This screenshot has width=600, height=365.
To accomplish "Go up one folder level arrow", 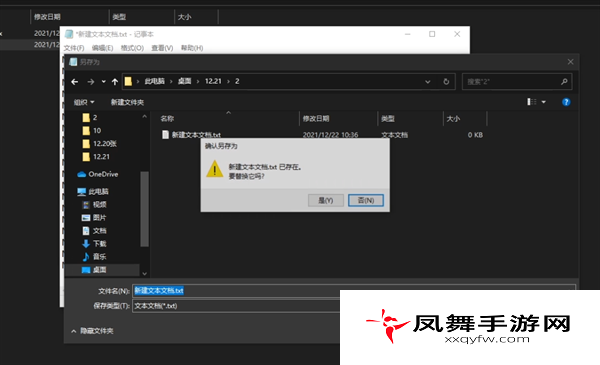I will pos(115,81).
